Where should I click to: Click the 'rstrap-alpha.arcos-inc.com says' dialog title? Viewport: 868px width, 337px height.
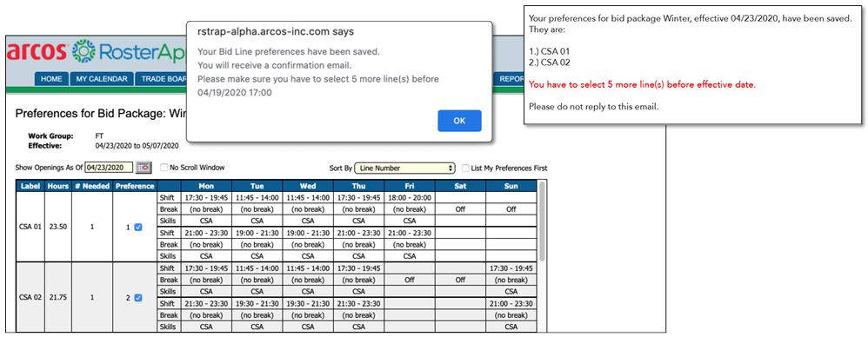click(x=276, y=31)
